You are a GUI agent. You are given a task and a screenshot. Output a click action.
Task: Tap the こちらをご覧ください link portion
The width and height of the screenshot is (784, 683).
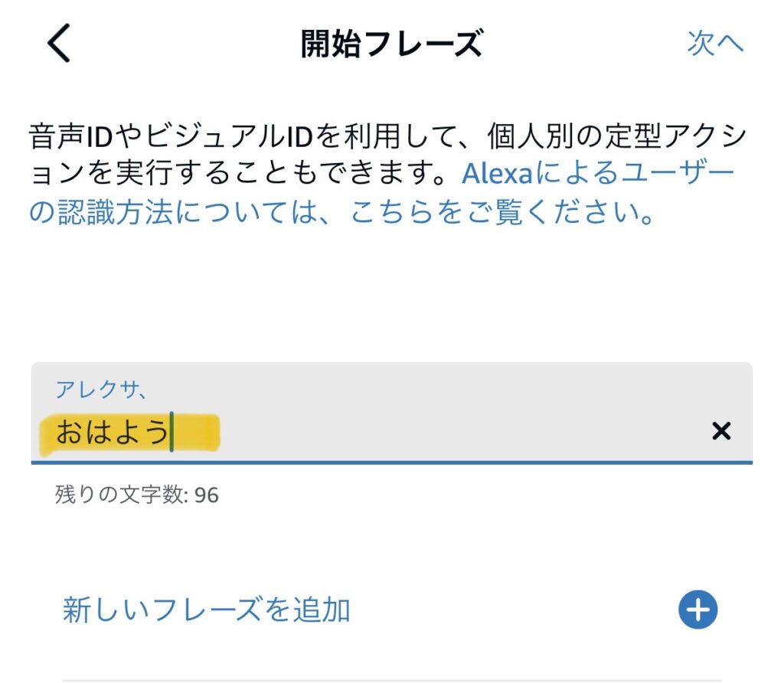pos(502,214)
